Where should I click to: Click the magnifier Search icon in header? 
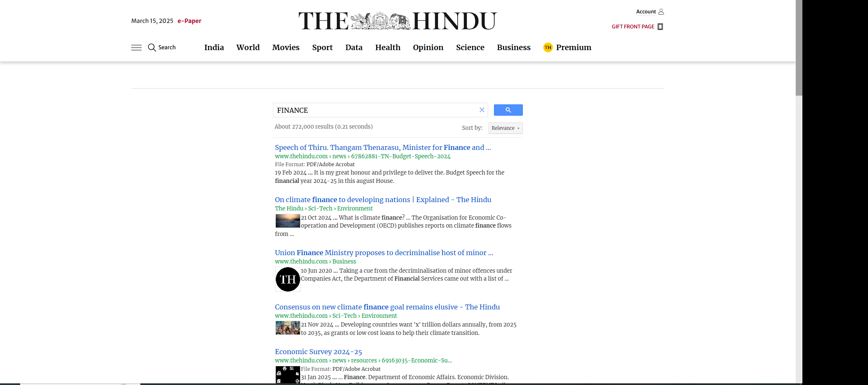(x=152, y=48)
